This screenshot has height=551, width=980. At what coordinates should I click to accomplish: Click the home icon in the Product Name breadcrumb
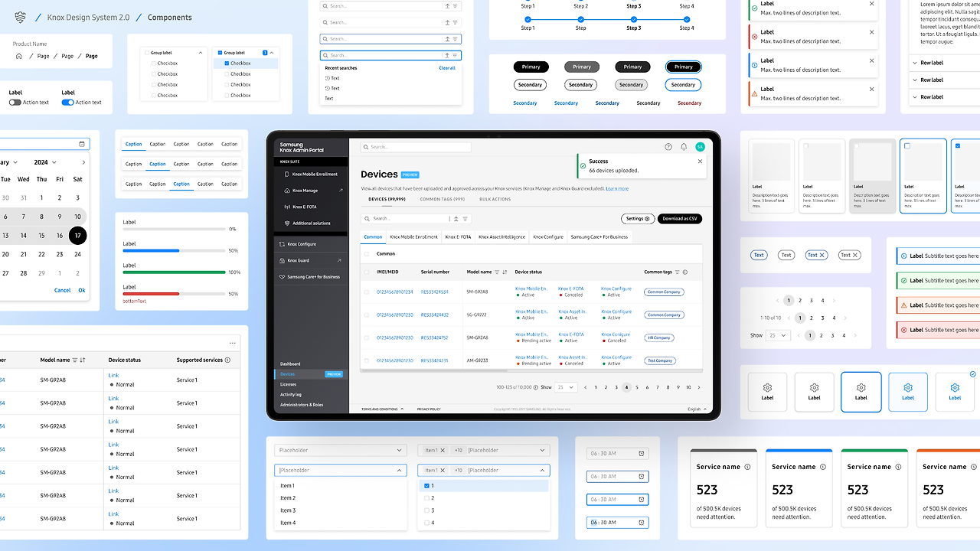tap(19, 56)
